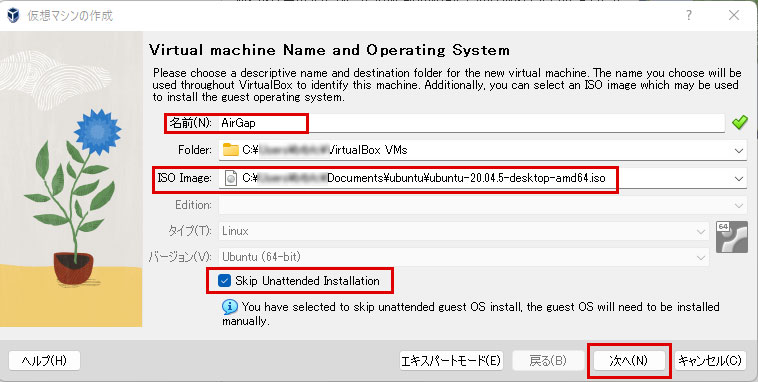Viewport: 758px width, 382px height.
Task: Click the ISO path ubuntu-20.04.5-desktop-amd64.iso
Action: point(517,178)
